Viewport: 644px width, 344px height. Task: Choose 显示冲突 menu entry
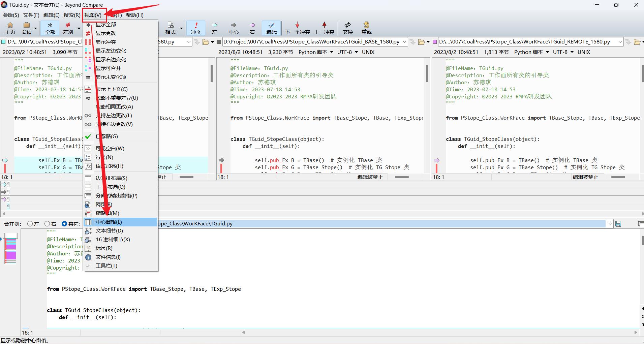click(x=120, y=42)
